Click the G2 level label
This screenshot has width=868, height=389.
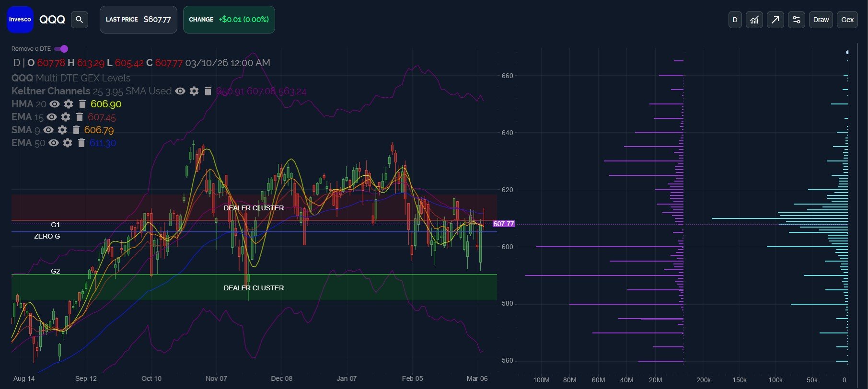coord(56,271)
